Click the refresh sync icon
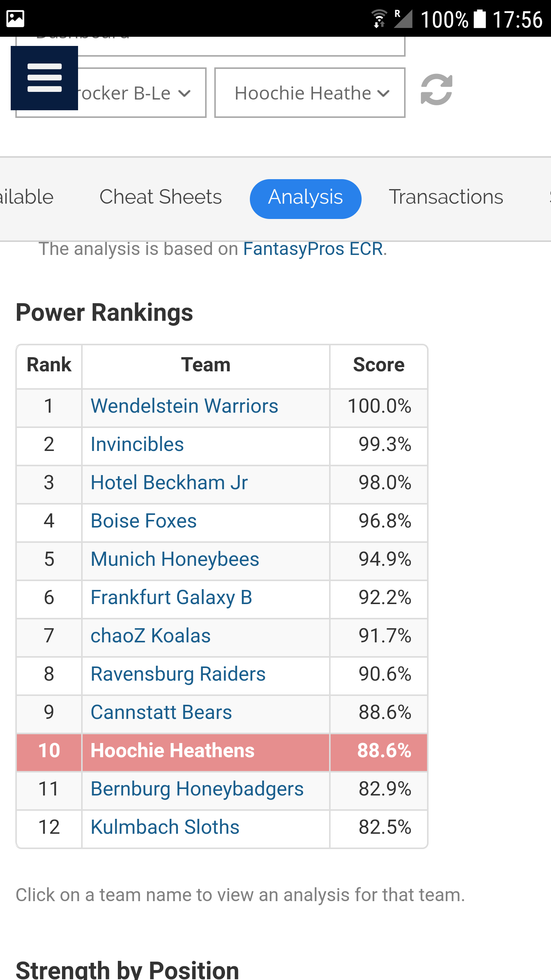 point(437,90)
